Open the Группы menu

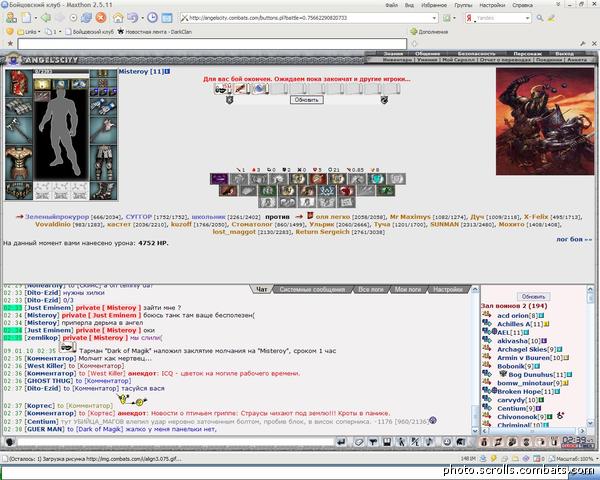[463, 5]
